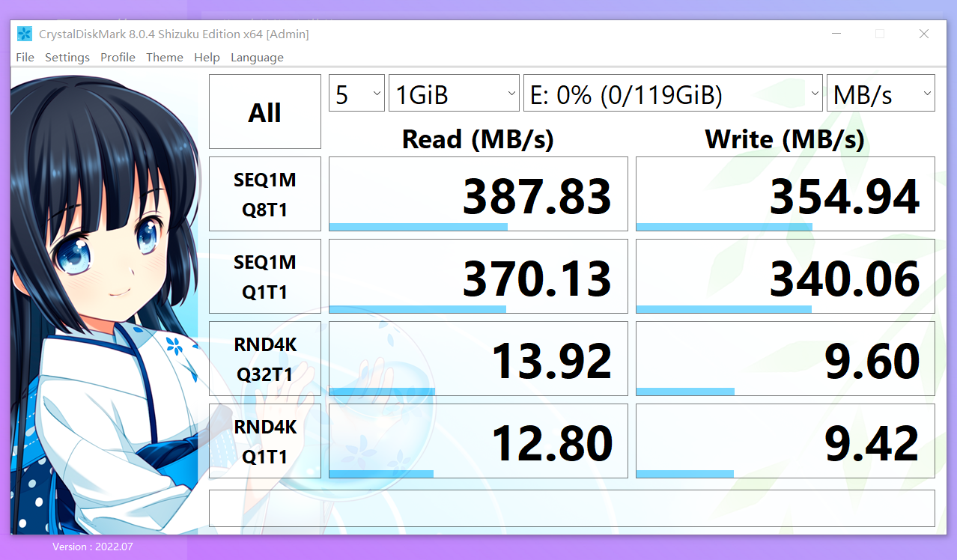Screen dimensions: 957x560
Task: Click the RND4K Q32T1 write progress bar
Action: pos(684,391)
